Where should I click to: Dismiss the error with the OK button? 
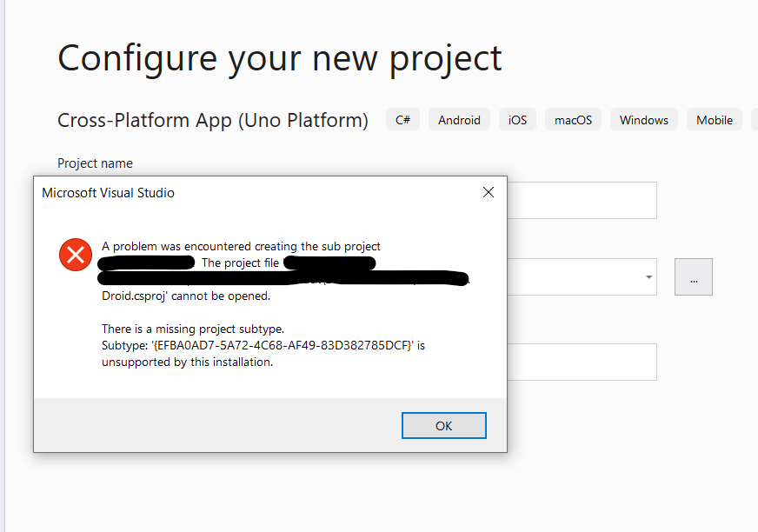pyautogui.click(x=443, y=425)
